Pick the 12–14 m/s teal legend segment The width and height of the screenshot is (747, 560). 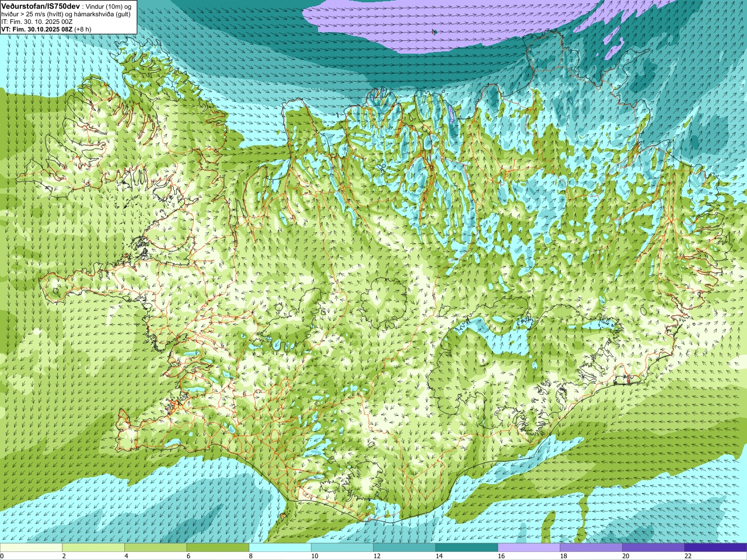coord(404,548)
